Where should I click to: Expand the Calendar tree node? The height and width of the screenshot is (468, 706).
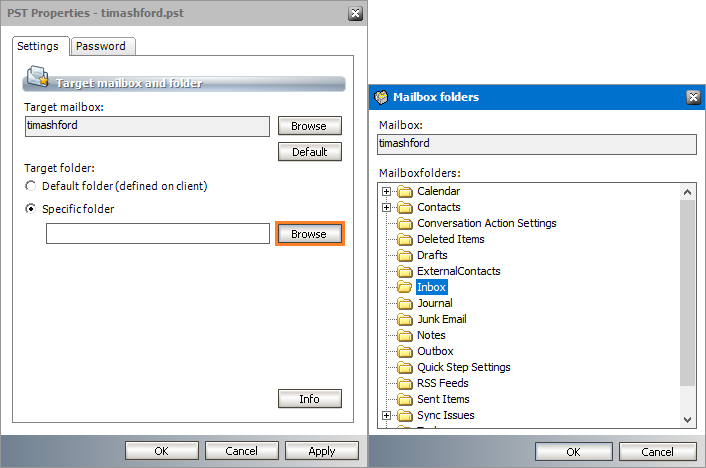pos(387,191)
